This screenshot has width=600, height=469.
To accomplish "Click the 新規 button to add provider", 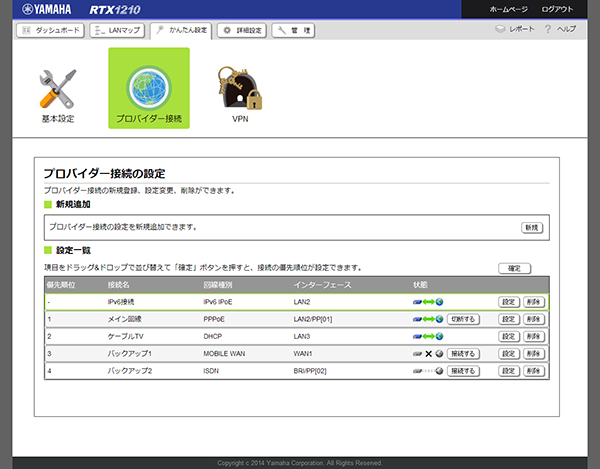I will [531, 227].
